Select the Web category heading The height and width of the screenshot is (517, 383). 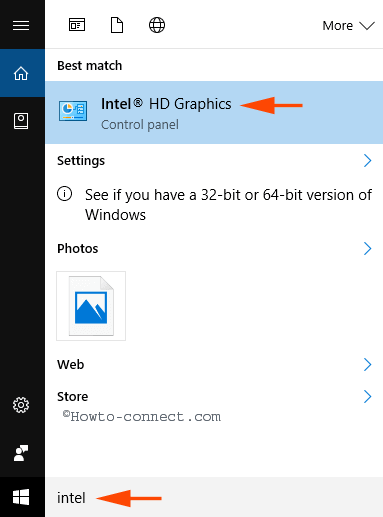tap(71, 365)
